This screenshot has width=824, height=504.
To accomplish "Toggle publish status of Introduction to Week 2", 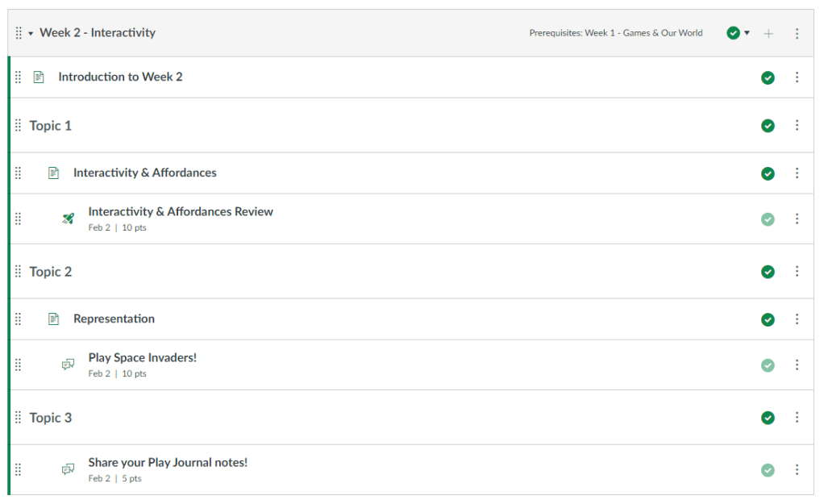I will click(x=768, y=77).
